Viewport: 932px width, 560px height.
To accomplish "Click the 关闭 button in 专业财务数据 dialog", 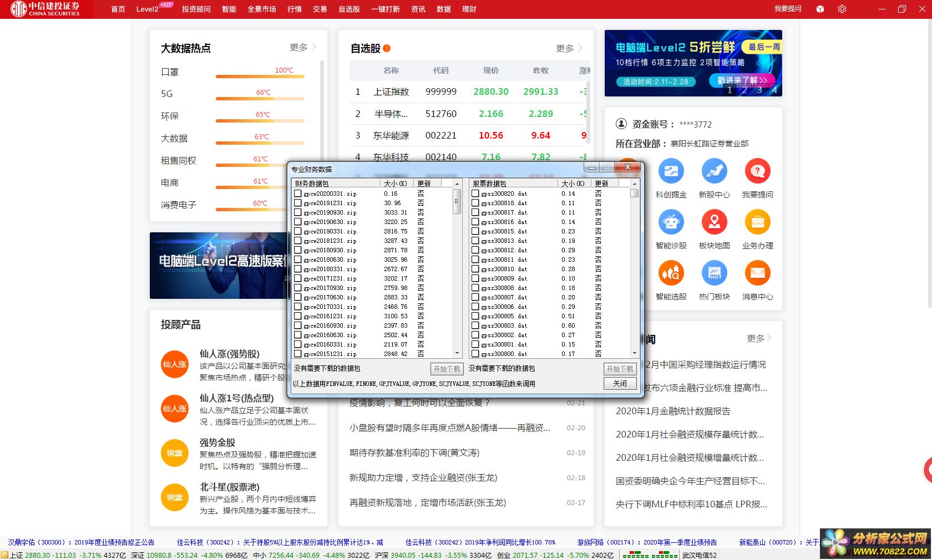I will (x=620, y=383).
